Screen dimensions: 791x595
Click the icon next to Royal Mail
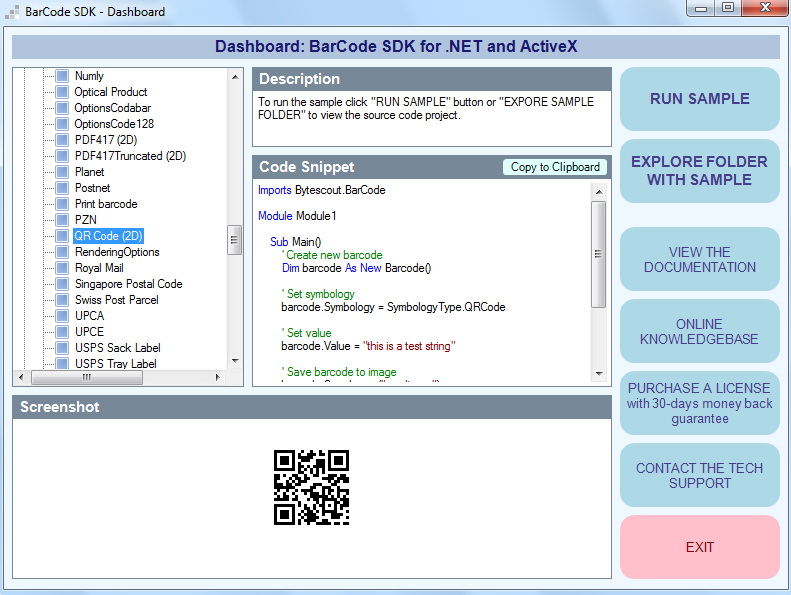62,268
